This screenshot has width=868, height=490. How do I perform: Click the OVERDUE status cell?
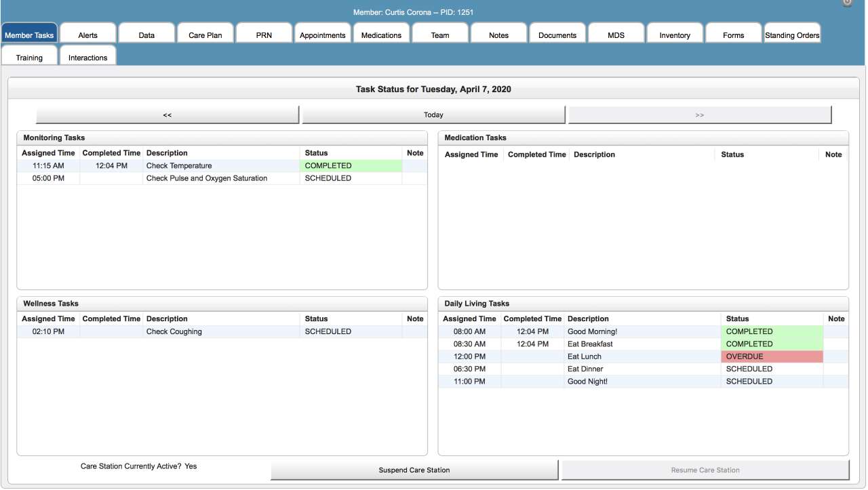772,356
